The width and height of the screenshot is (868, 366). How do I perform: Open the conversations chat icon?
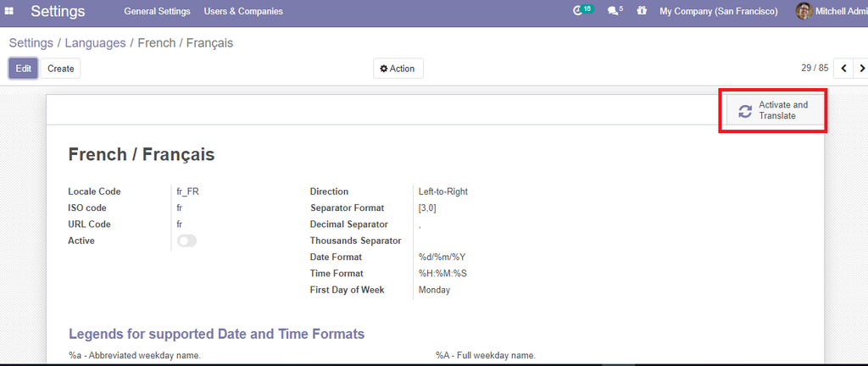tap(614, 11)
